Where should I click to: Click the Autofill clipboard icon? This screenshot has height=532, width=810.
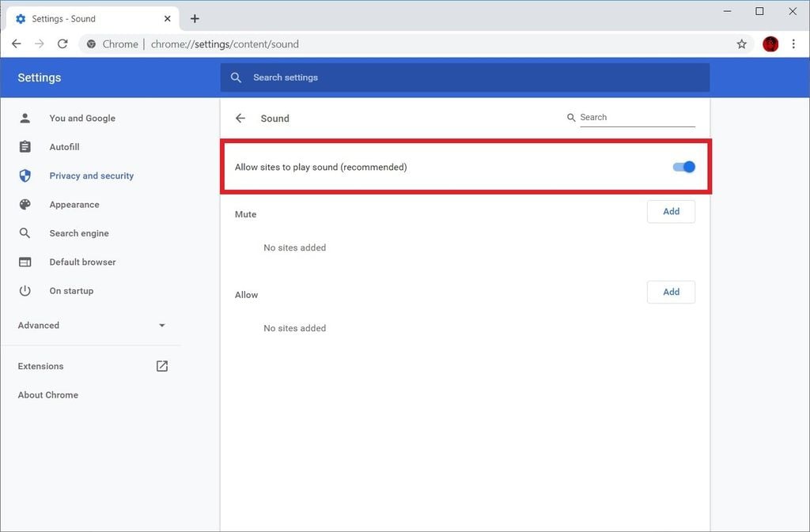click(x=25, y=147)
